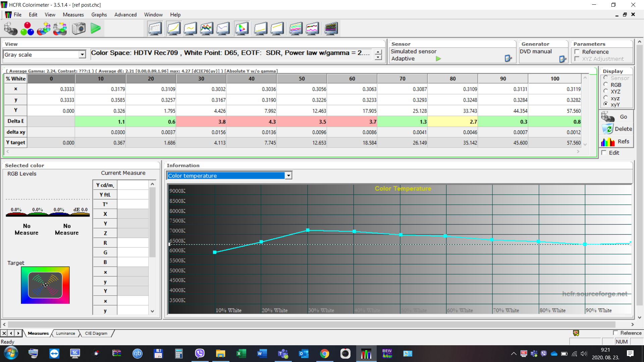This screenshot has height=362, width=644.
Task: Click the Target color gamut swatch
Action: 45,285
